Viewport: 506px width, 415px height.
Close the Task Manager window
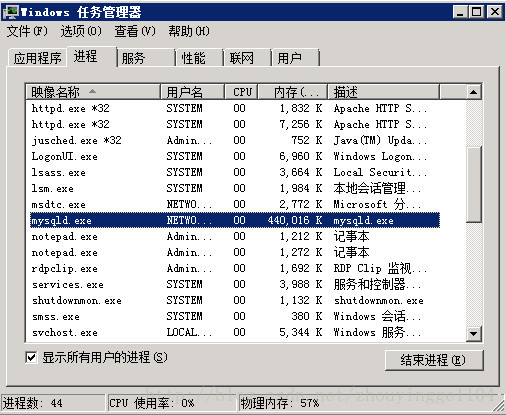(495, 12)
